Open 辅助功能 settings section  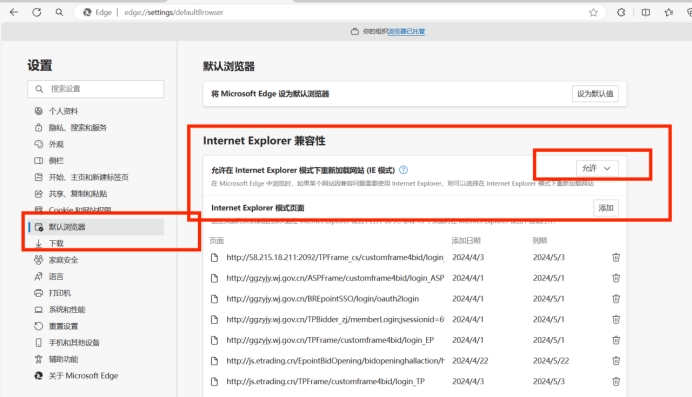63,359
